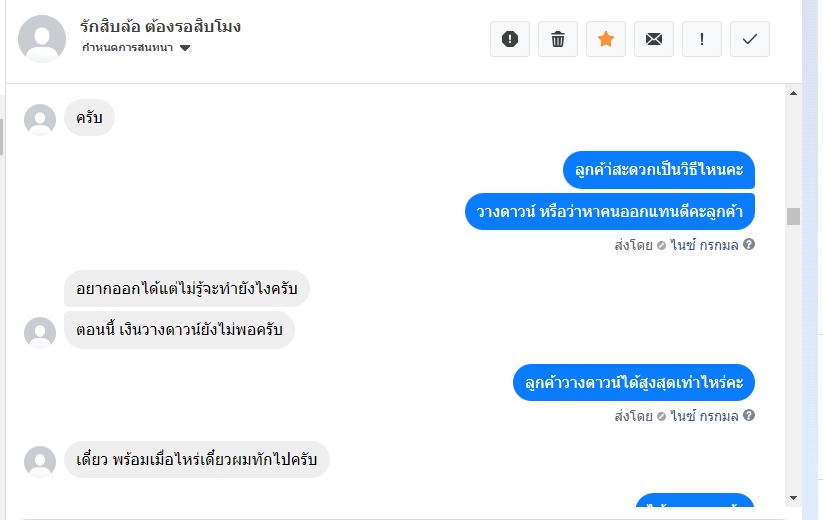
Task: Click the contact avatar in the header
Action: click(43, 38)
